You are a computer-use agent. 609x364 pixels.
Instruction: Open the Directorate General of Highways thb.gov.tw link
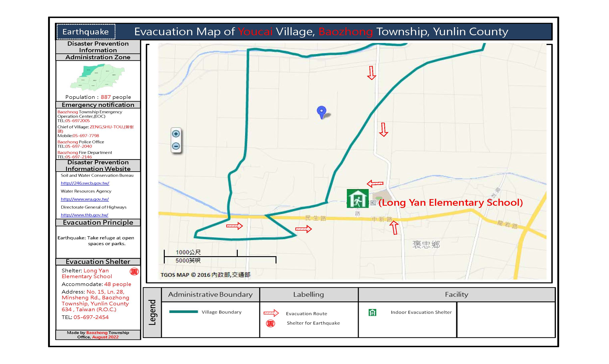85,215
